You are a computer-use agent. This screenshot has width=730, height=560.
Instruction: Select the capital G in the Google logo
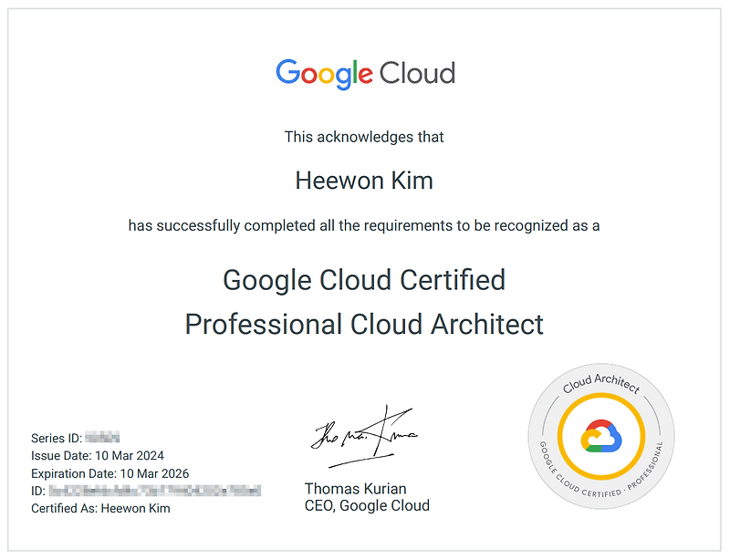[288, 73]
